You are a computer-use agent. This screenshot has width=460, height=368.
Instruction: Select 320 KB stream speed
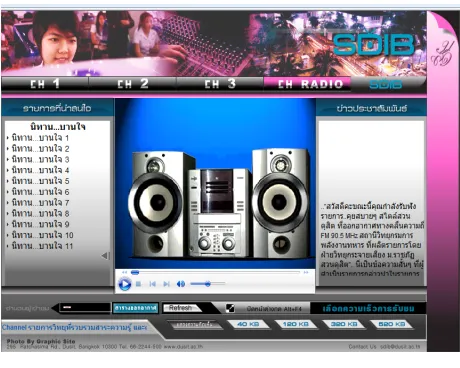[x=344, y=324]
